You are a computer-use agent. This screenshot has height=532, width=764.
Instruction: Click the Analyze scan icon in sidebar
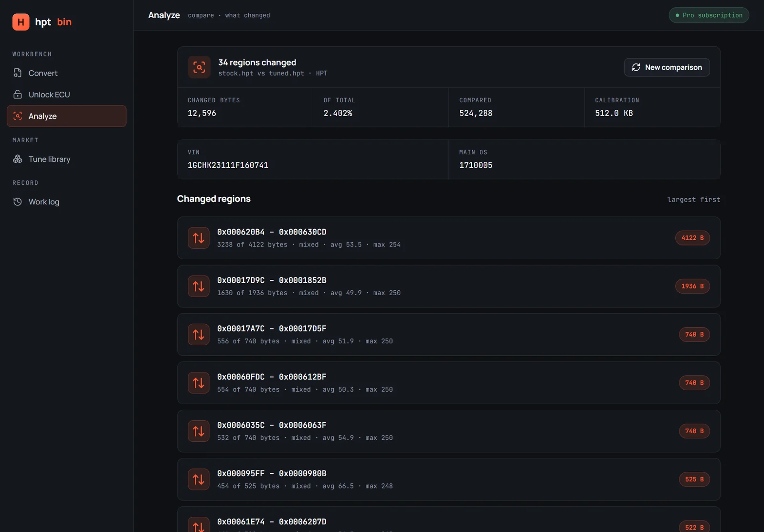tap(18, 116)
